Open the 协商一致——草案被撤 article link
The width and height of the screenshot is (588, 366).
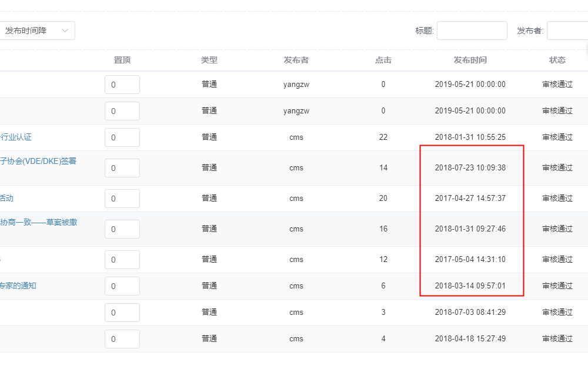point(38,222)
